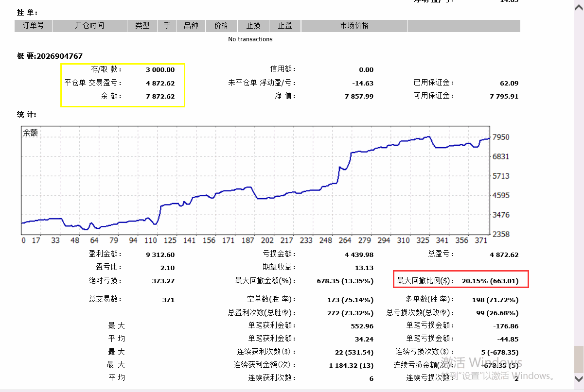Click the 类型 column header
This screenshot has width=584, height=392.
(142, 26)
